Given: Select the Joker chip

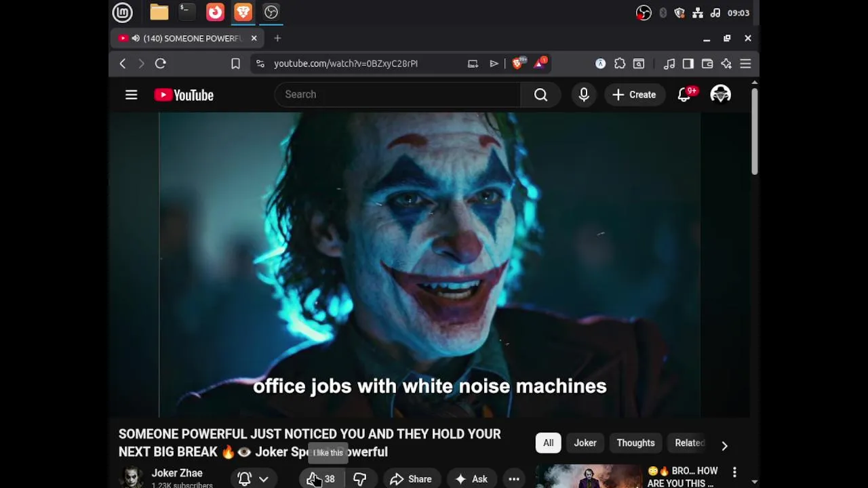Looking at the screenshot, I should click(x=585, y=443).
